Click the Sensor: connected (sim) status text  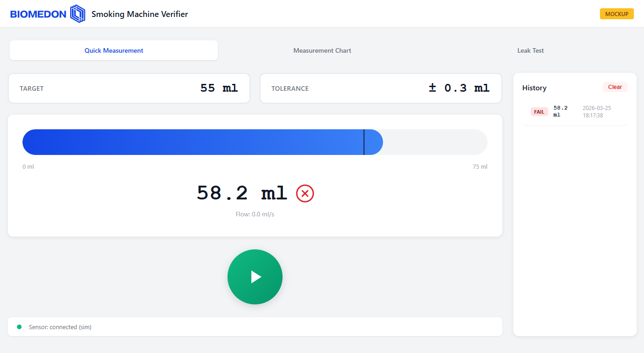(60, 327)
